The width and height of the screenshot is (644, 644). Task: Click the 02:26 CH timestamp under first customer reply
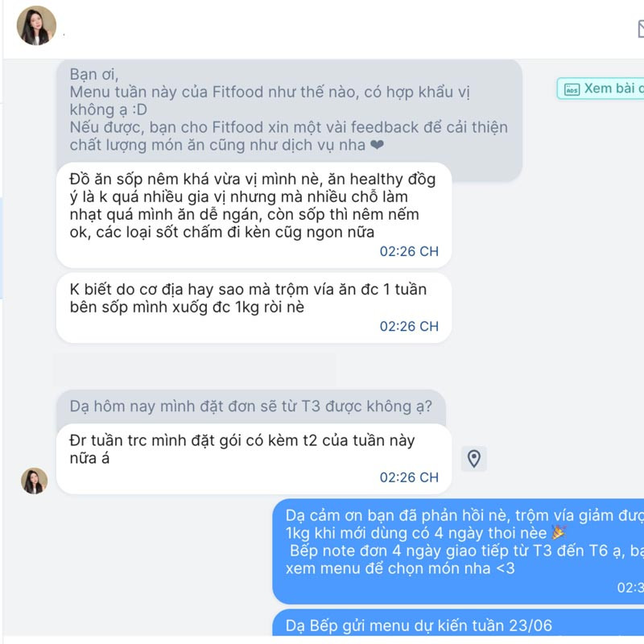(x=409, y=251)
